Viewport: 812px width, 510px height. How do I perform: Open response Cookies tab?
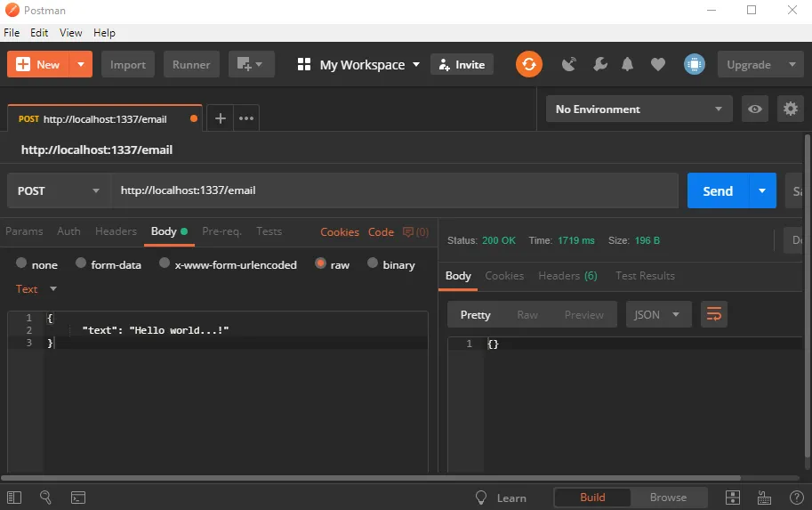coord(504,276)
